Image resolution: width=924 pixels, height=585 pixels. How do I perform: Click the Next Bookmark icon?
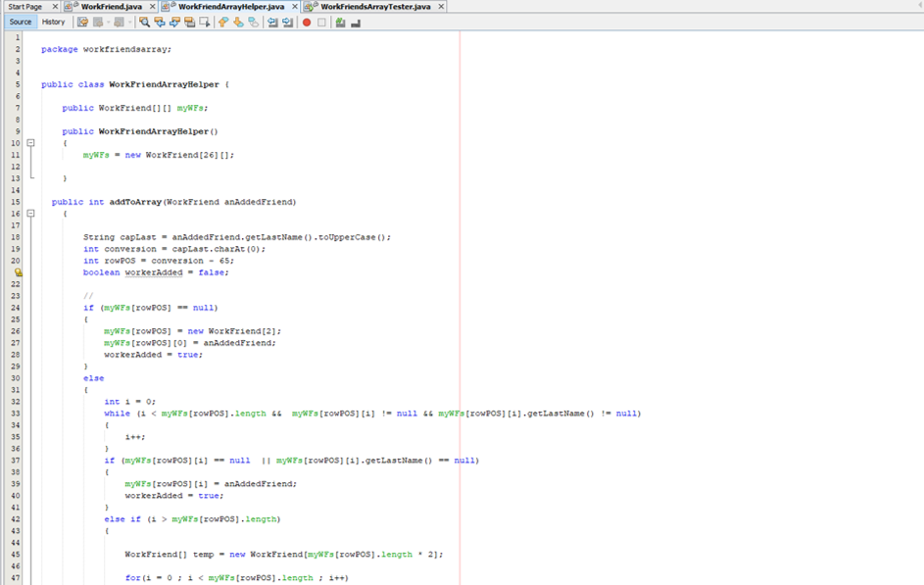pos(237,22)
